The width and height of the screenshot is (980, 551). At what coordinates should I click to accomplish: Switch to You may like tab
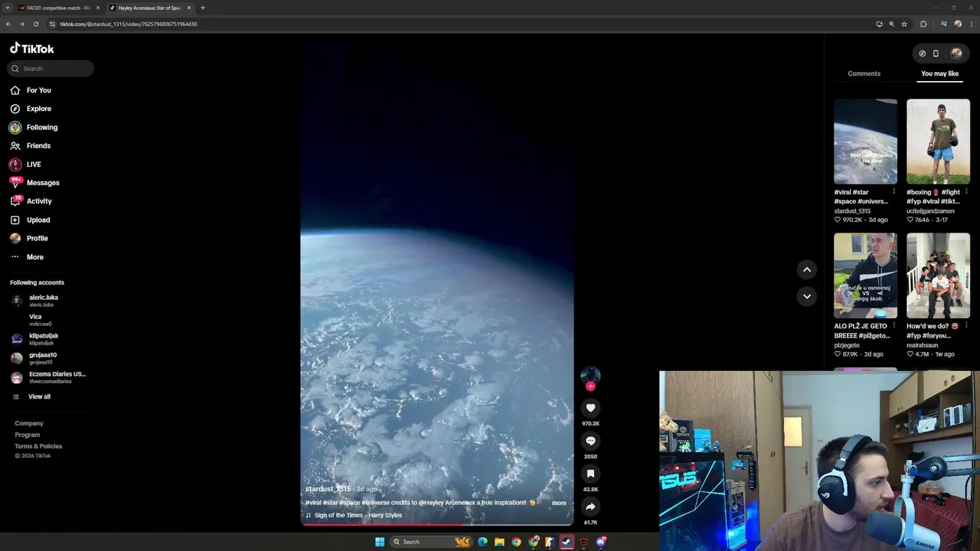tap(939, 73)
